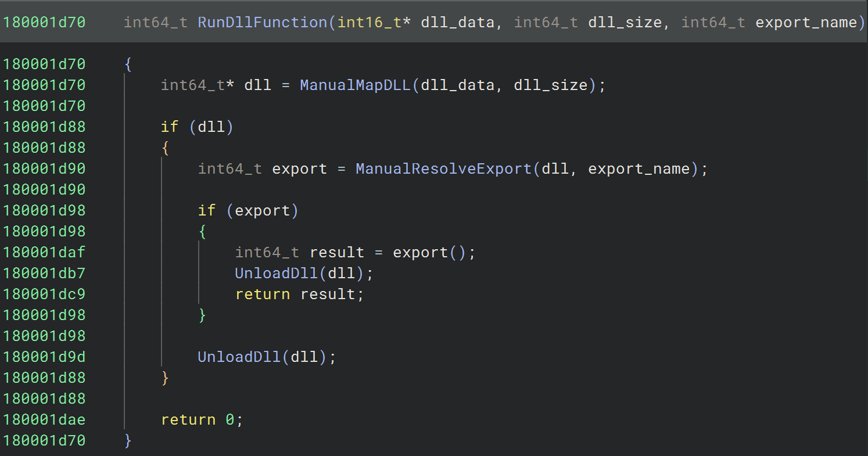Select the export() call expression
Image resolution: width=868 pixels, height=456 pixels.
point(430,253)
